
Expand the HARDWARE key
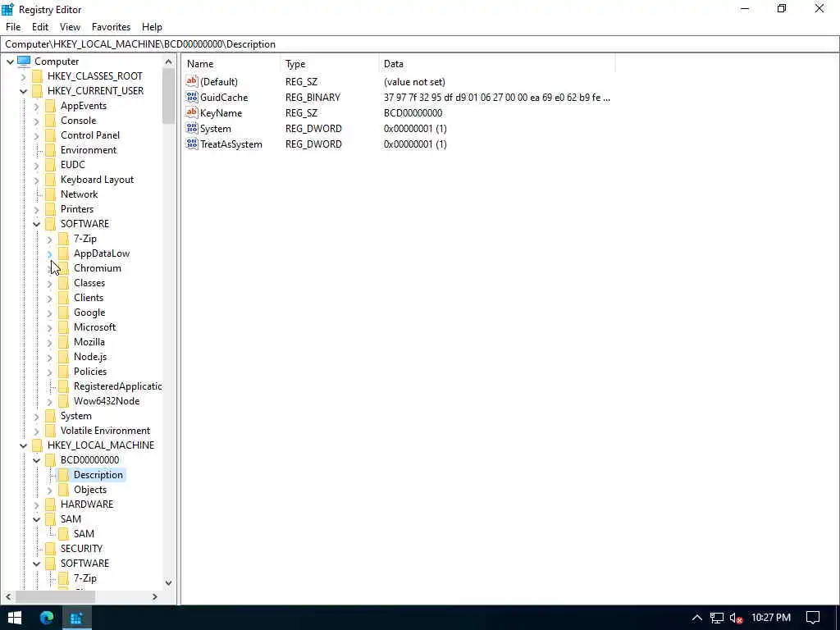(36, 504)
